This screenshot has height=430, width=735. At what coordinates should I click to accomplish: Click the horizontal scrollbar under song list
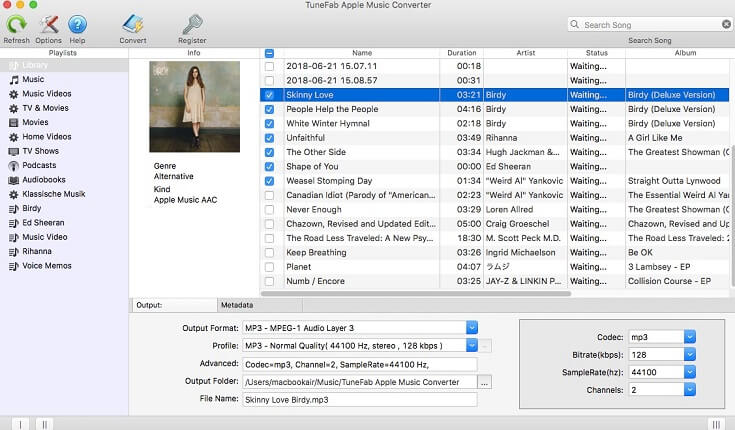coord(416,294)
